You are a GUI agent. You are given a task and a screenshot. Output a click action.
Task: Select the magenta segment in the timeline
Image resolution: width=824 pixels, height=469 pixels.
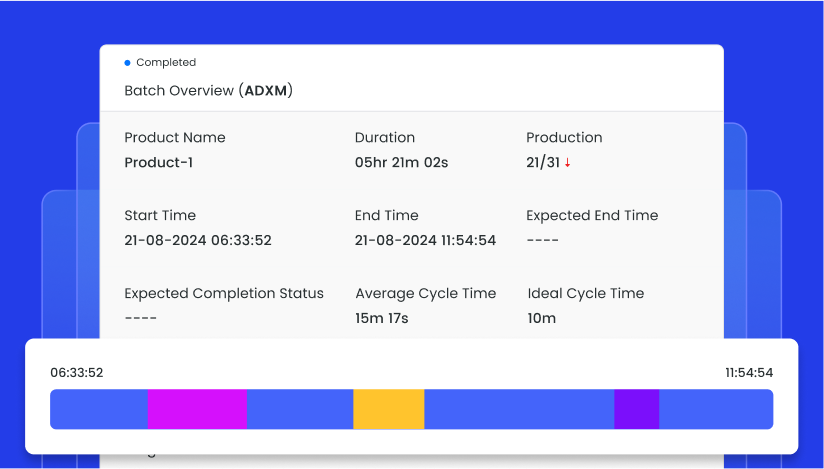[197, 409]
